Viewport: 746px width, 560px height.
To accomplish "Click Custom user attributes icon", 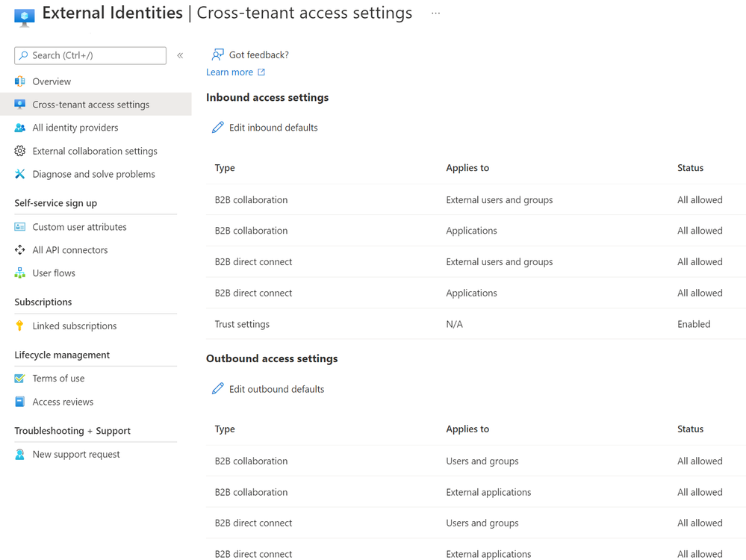I will point(20,227).
